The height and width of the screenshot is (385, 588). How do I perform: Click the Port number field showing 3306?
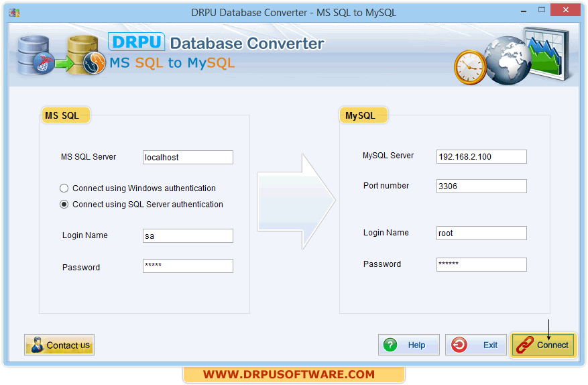coord(481,186)
